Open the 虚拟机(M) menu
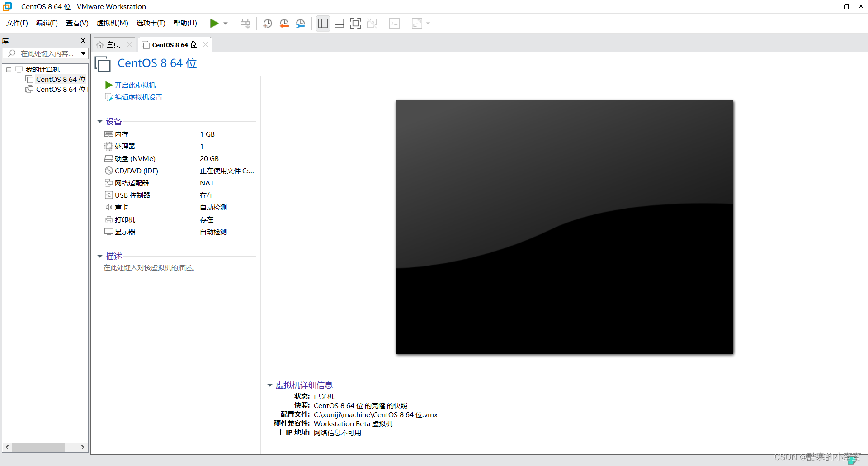Screen dimensions: 868x466 (112, 23)
